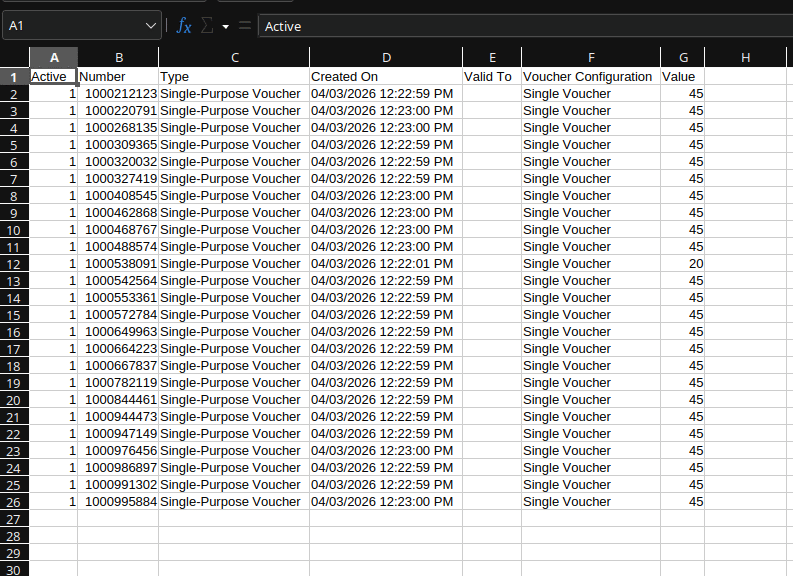This screenshot has width=793, height=576.
Task: Click the Select All corner box
Action: pyautogui.click(x=14, y=58)
